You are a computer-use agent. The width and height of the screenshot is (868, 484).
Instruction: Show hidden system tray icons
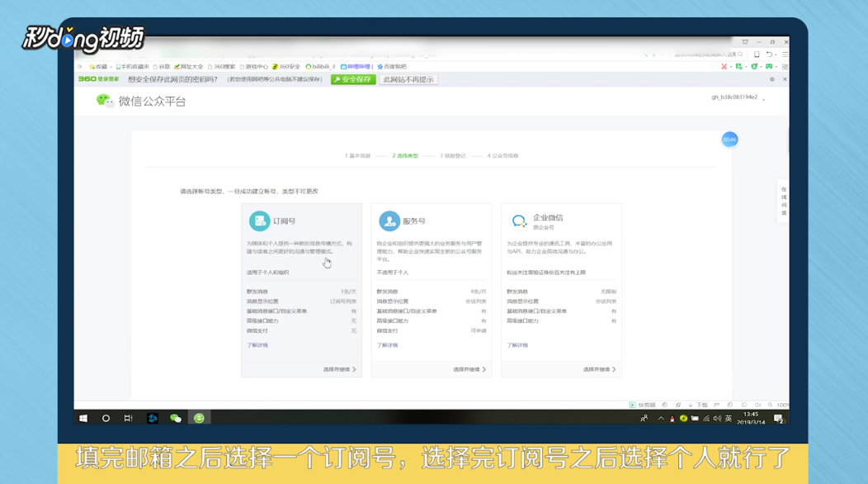[661, 419]
